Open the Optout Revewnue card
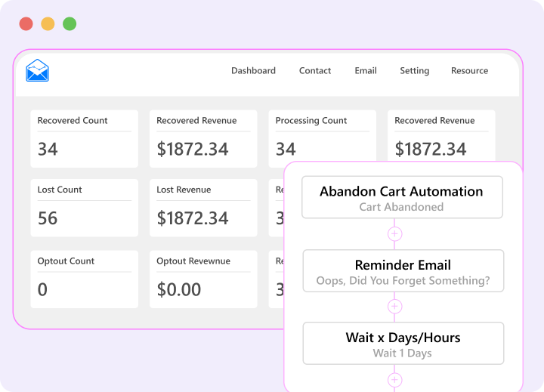 [x=203, y=279]
